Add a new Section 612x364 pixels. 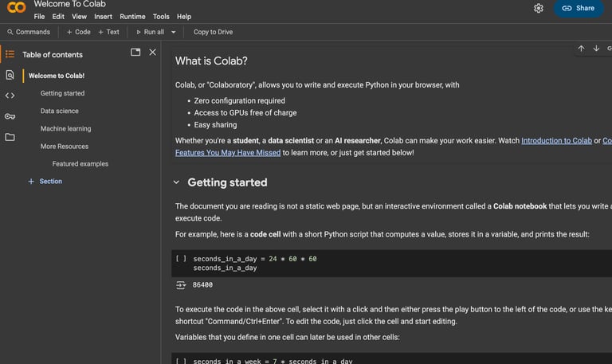(45, 182)
